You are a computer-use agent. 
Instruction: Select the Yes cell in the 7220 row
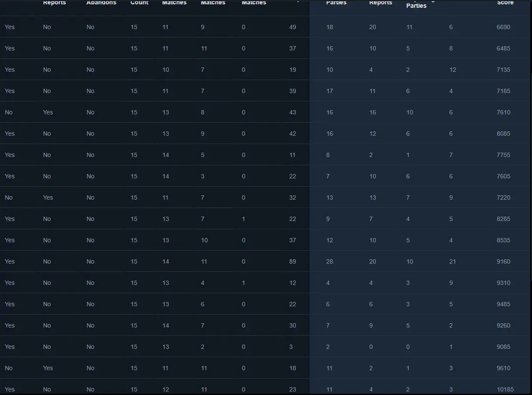[48, 197]
